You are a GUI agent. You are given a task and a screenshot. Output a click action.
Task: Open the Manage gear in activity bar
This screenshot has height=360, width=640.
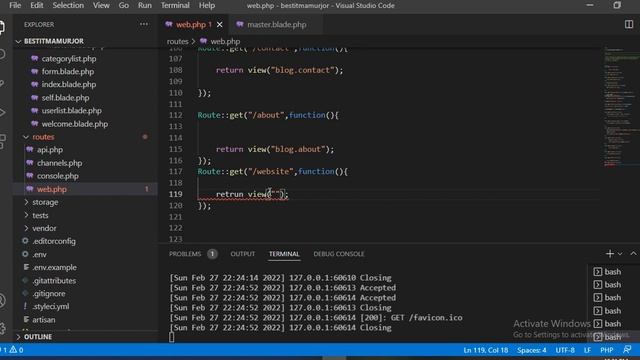pos(2,327)
